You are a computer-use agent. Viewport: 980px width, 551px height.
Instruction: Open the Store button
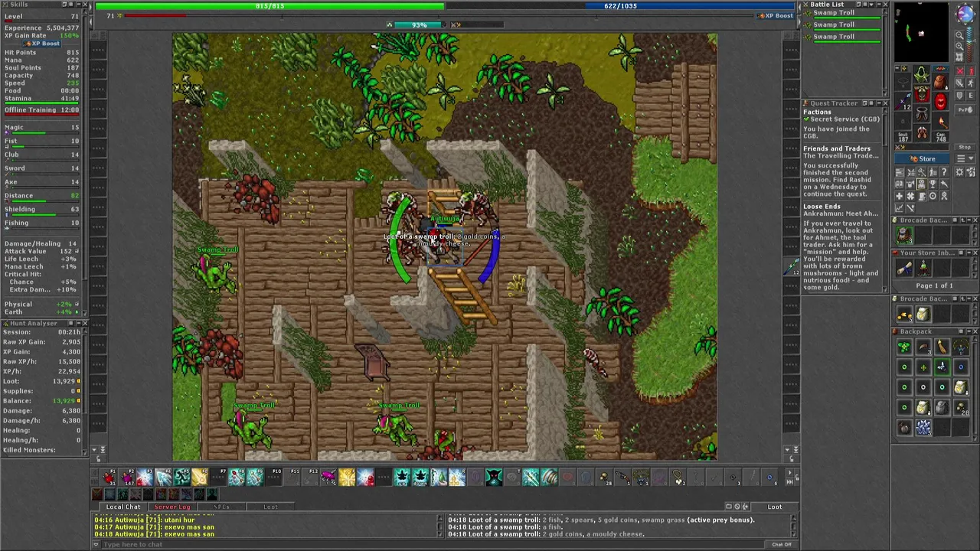coord(920,158)
